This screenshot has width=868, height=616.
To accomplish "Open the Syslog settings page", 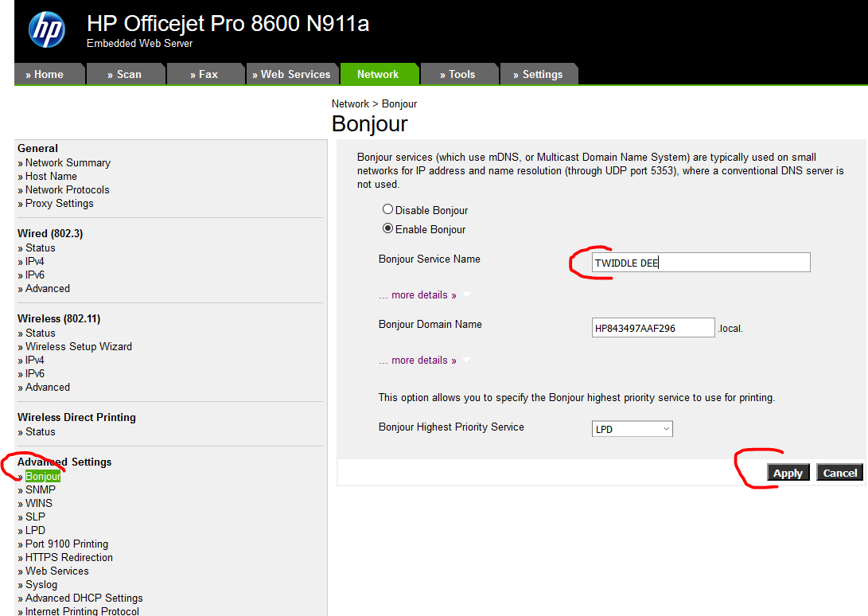I will click(41, 585).
